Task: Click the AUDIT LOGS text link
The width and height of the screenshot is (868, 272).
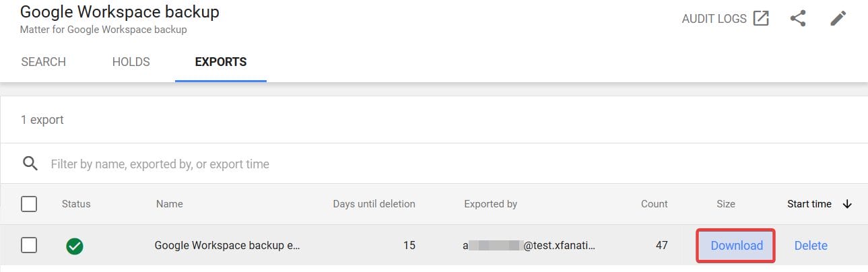Action: 714,19
